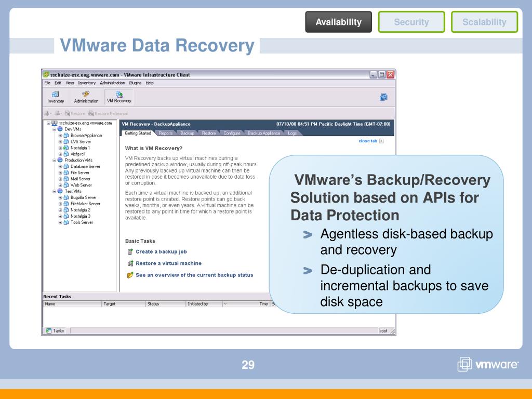Switch to the Getting Started tab
This screenshot has height=399, width=532.
(138, 133)
